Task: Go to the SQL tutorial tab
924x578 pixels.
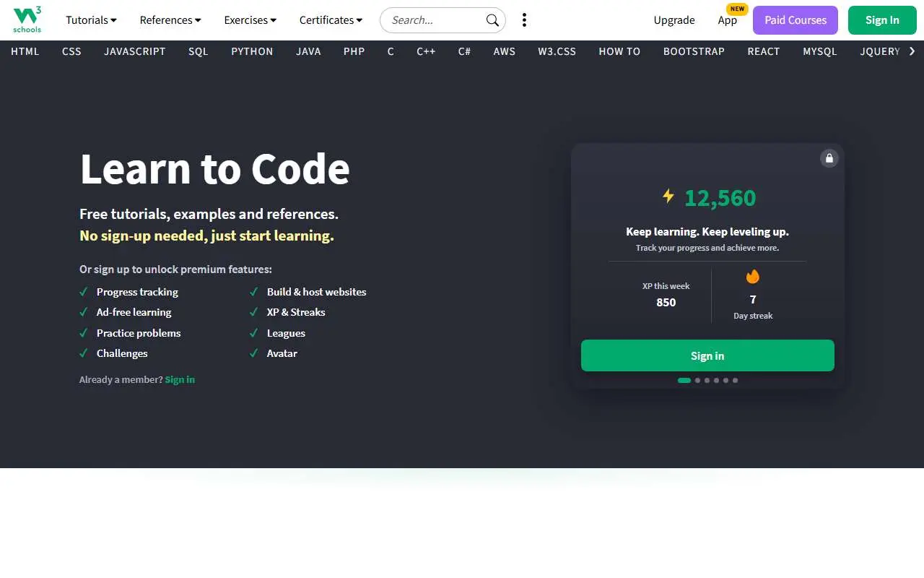Action: click(x=198, y=51)
